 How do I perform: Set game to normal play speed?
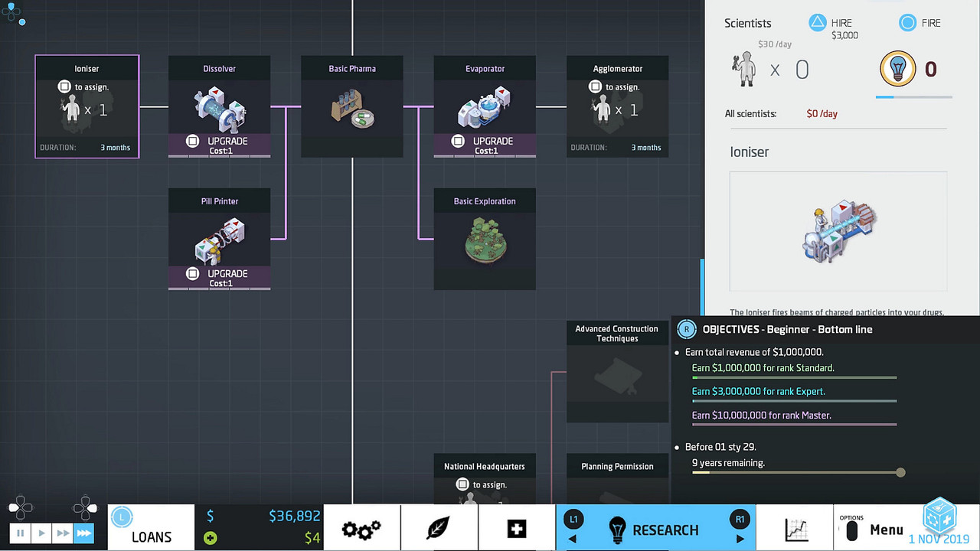42,533
